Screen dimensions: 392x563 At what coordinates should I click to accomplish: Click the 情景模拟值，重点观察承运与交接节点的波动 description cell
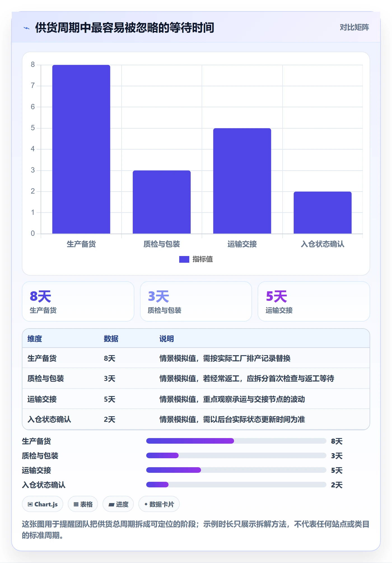pos(232,399)
